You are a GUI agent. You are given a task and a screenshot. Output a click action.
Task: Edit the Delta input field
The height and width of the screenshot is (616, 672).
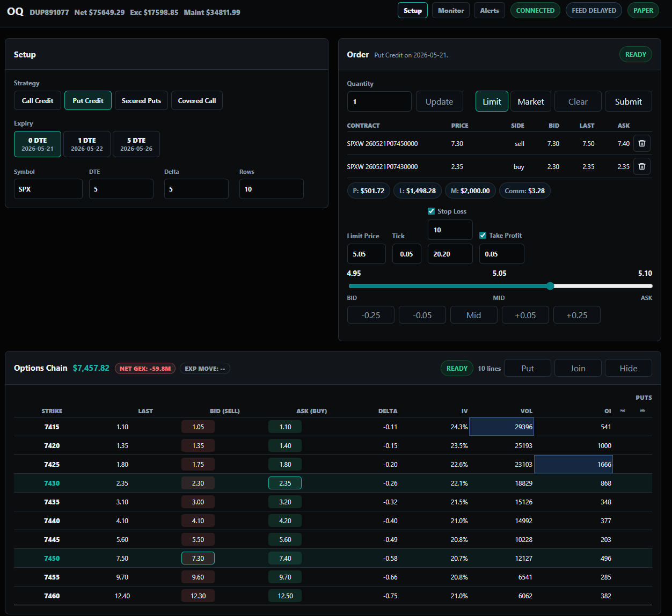(x=196, y=189)
